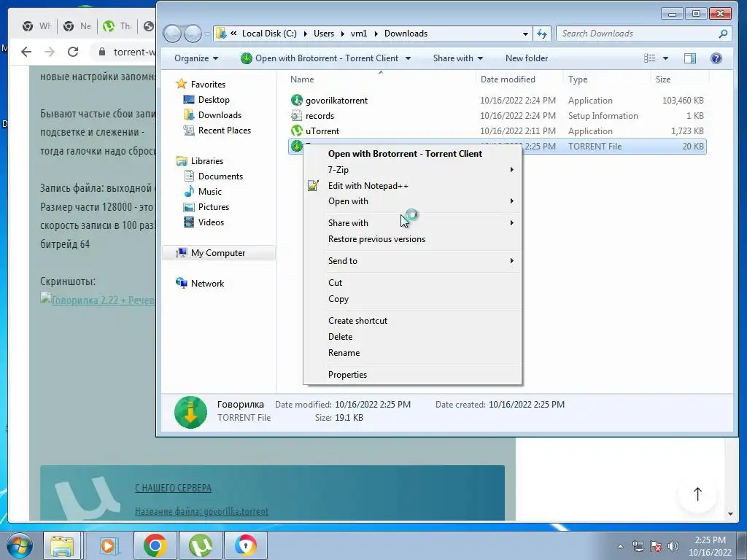The image size is (747, 560).
Task: Click the browser reload button
Action: coord(73,52)
